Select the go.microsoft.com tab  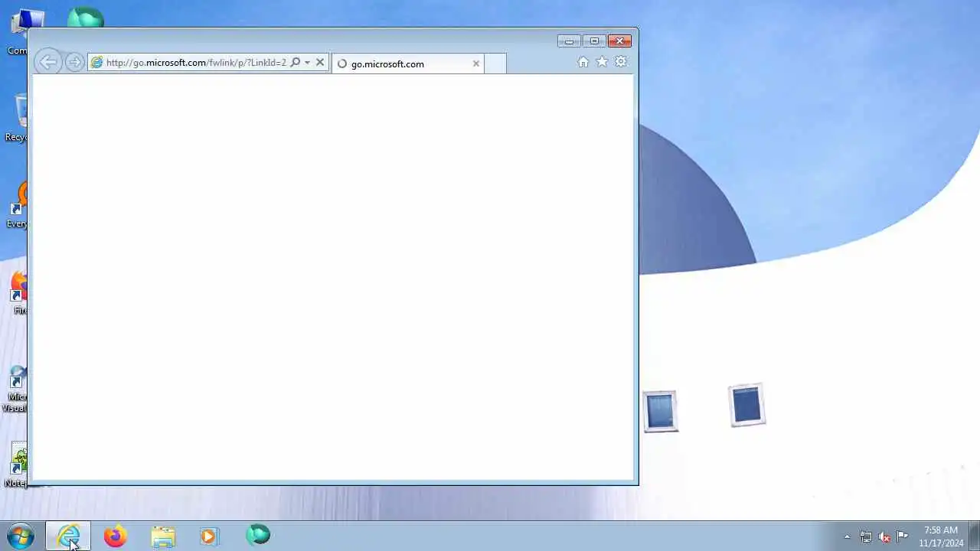(x=408, y=64)
